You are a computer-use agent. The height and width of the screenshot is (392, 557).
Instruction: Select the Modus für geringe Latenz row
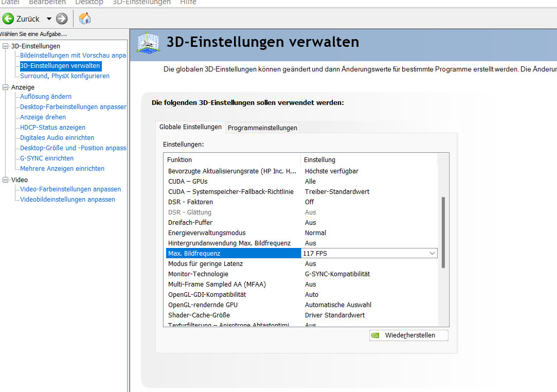(x=301, y=264)
